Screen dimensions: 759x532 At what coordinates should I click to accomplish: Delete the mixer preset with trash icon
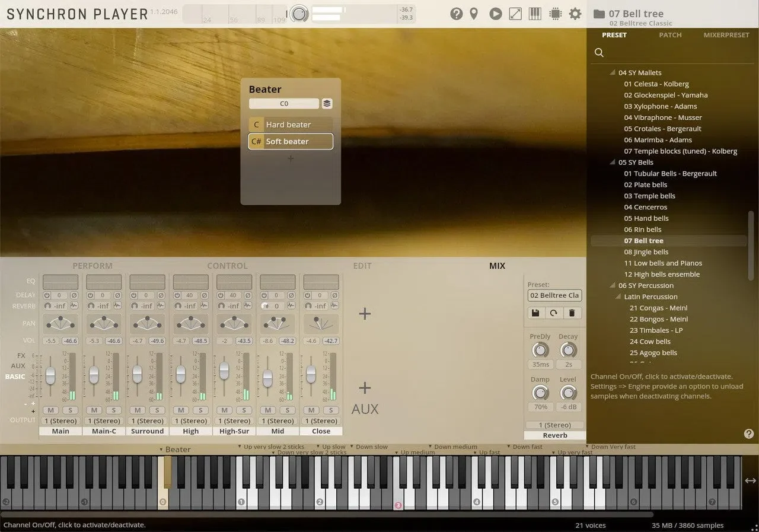(572, 313)
